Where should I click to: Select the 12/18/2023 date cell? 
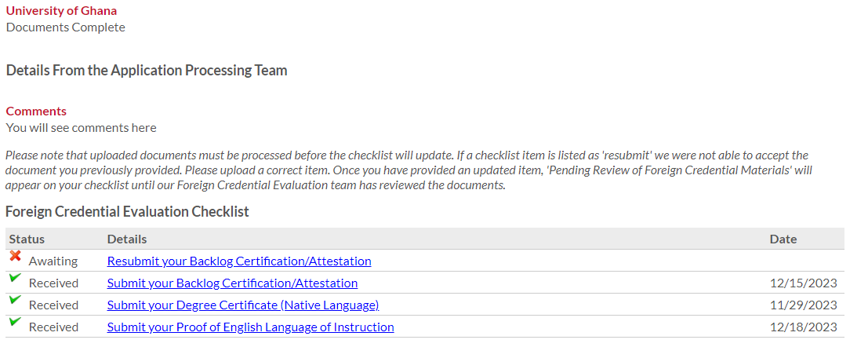click(803, 327)
